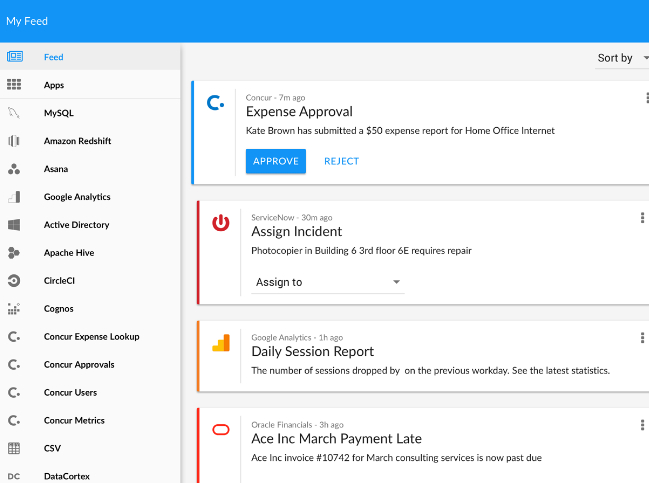Expand the Assign to dropdown
The image size is (649, 483).
click(x=328, y=282)
